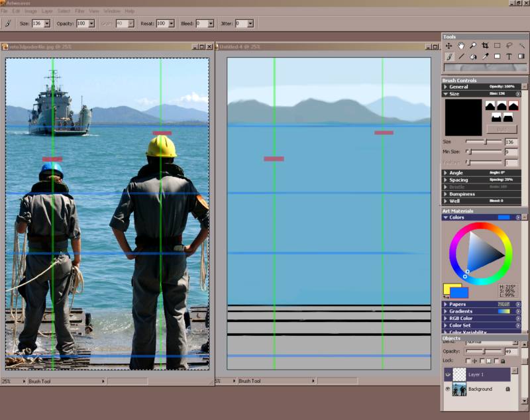Open the Jitter dropdown

[x=250, y=24]
